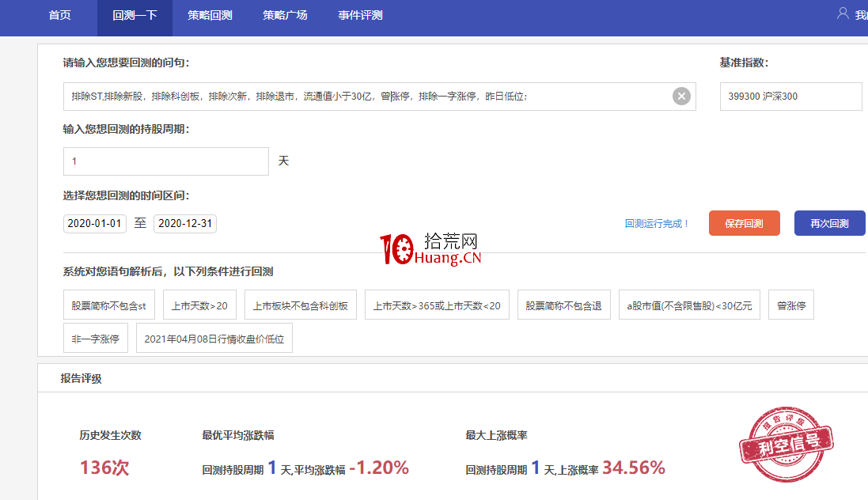Image resolution: width=868 pixels, height=500 pixels.
Task: Click the 再次回测 button
Action: 829,223
